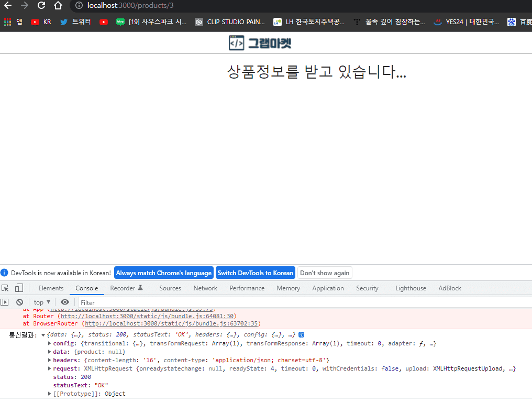
Task: Open the Baidu paw bookmark icon
Action: tap(511, 22)
